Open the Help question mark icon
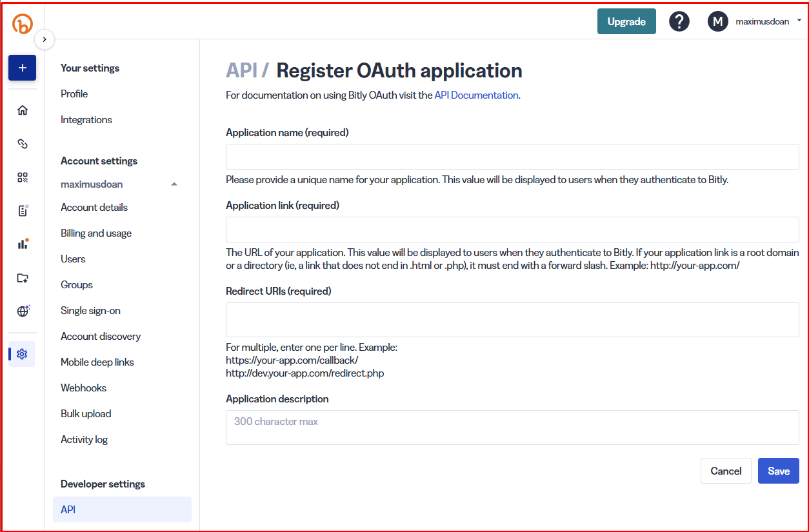Image resolution: width=809 pixels, height=532 pixels. pyautogui.click(x=679, y=21)
